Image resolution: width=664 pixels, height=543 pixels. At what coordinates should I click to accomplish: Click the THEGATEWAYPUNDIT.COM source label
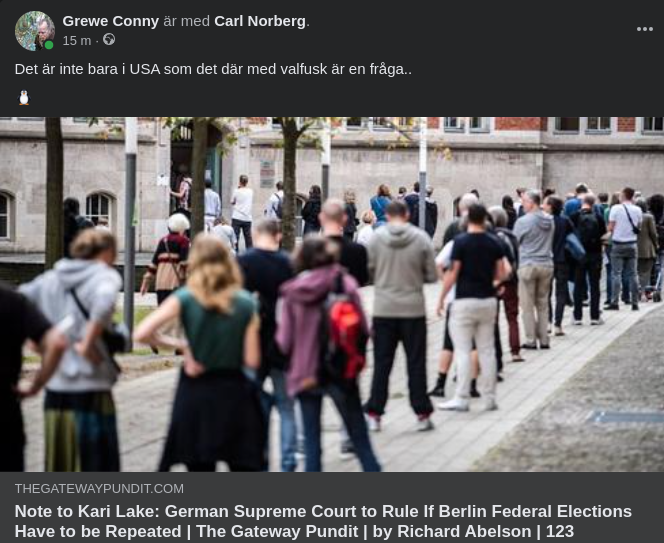tap(99, 488)
